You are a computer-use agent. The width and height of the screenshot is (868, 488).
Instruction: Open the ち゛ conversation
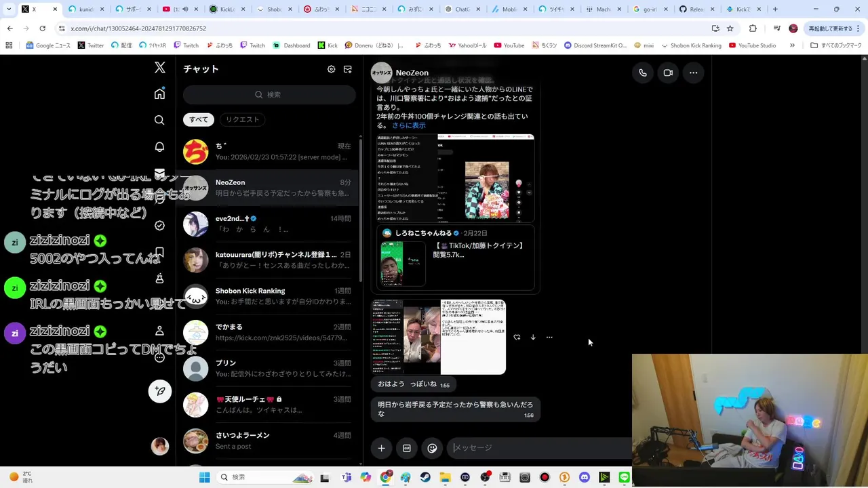pos(268,151)
